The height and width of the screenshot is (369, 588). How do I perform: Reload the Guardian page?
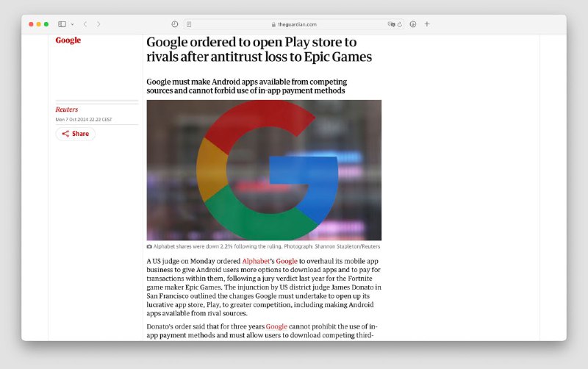tap(400, 24)
